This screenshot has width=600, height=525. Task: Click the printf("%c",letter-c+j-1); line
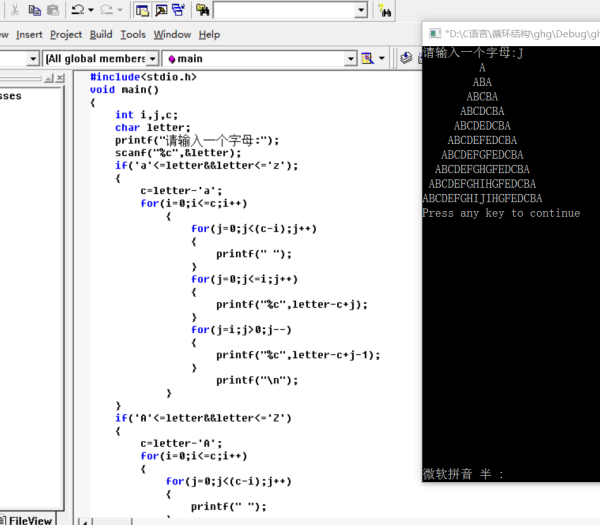[x=298, y=355]
